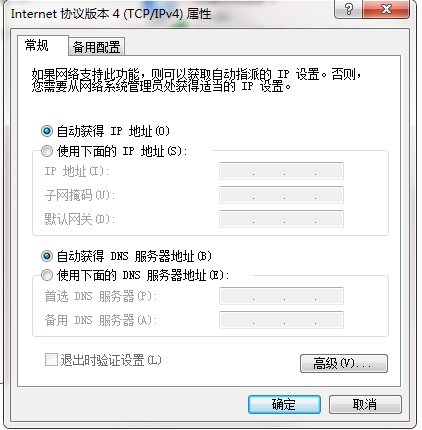The height and width of the screenshot is (430, 422).
Task: Select 使用下面的 IP 地址 radio button
Action: pyautogui.click(x=47, y=151)
